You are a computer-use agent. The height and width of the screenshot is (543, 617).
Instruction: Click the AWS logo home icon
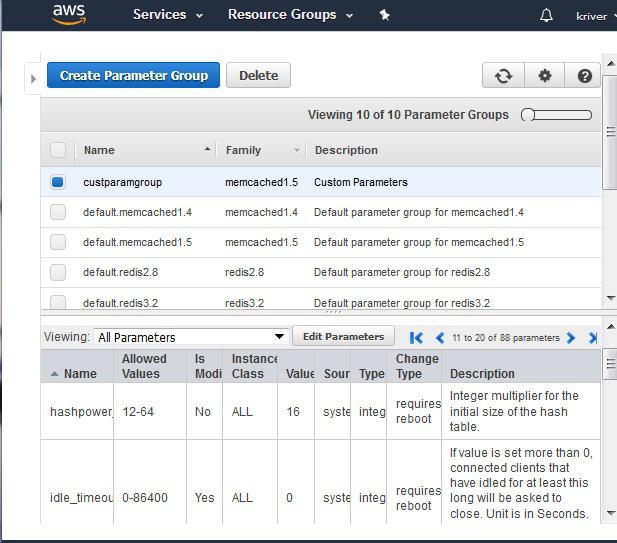pos(68,14)
